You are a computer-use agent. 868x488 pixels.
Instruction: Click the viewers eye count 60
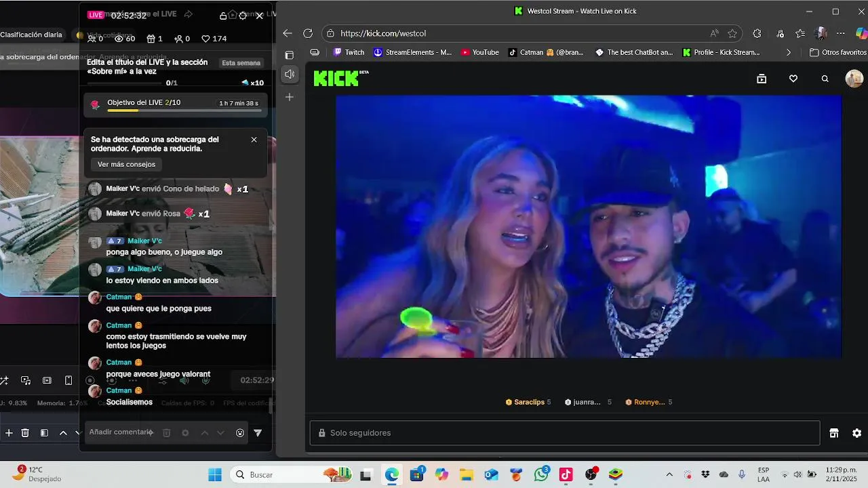125,39
